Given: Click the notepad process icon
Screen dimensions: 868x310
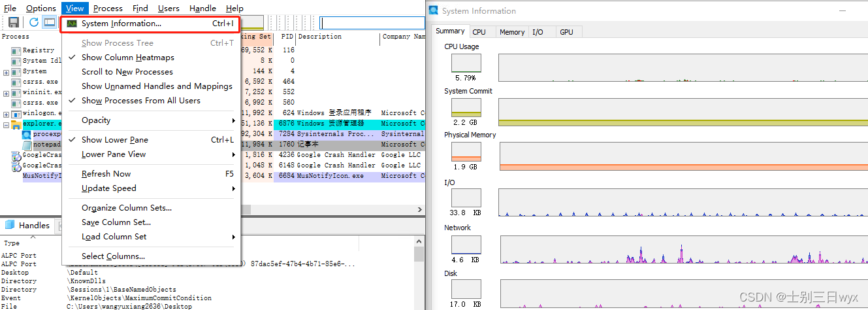Looking at the screenshot, I should coord(27,145).
